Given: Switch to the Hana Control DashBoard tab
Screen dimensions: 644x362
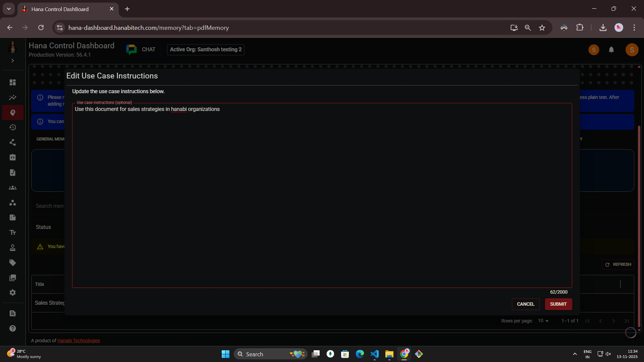Looking at the screenshot, I should pos(60,9).
